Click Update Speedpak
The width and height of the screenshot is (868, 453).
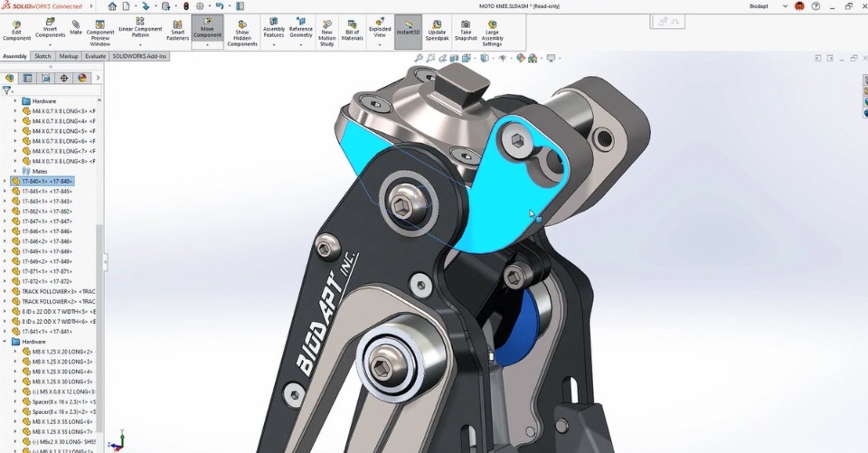(x=437, y=31)
